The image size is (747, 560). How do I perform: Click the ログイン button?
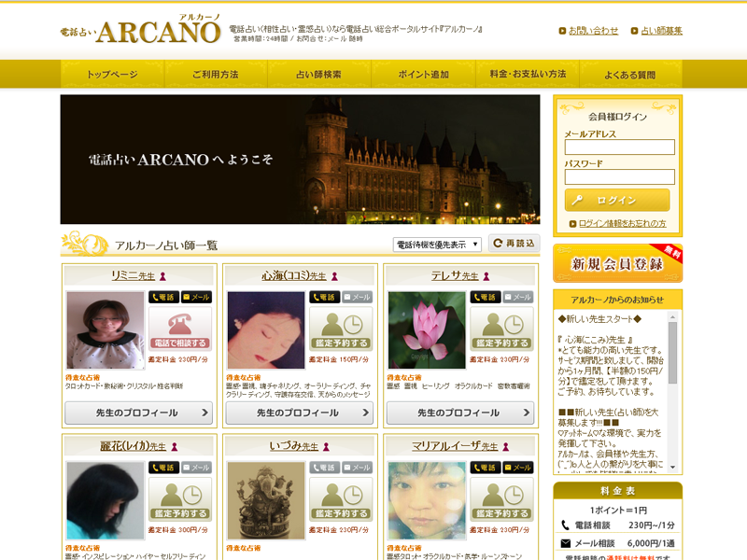pyautogui.click(x=617, y=200)
